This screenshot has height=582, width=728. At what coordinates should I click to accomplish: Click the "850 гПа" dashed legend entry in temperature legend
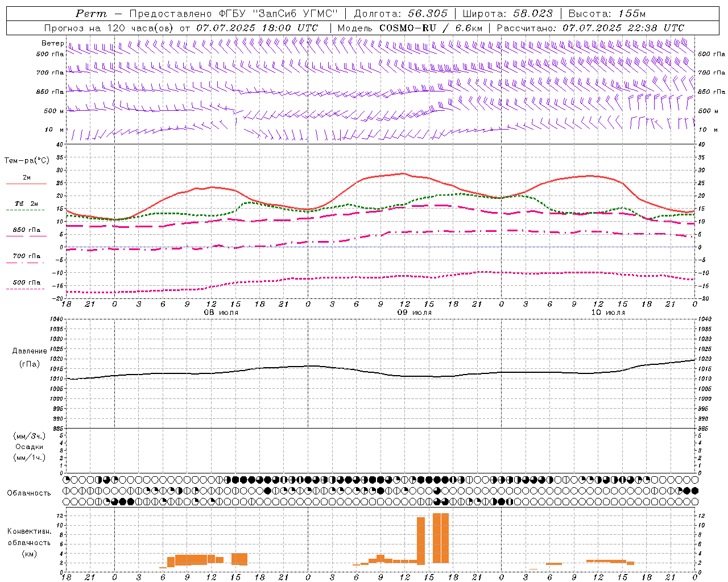pos(26,230)
